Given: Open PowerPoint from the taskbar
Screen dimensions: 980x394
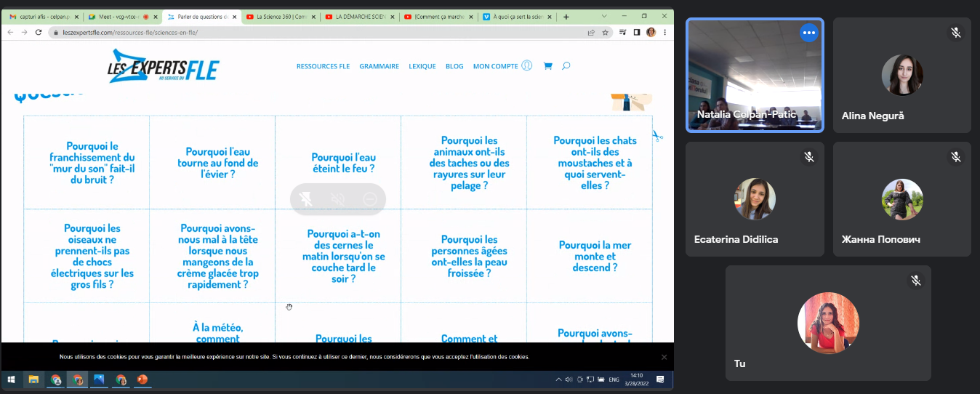Looking at the screenshot, I should [142, 379].
